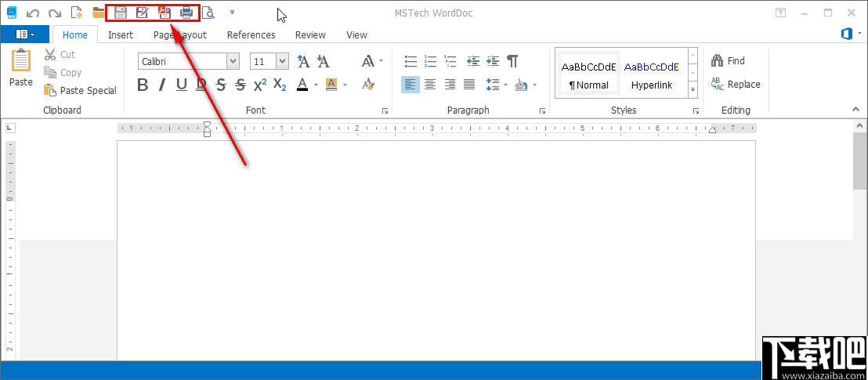Toggle Double Strikethrough formatting
The height and width of the screenshot is (380, 868).
tap(241, 85)
